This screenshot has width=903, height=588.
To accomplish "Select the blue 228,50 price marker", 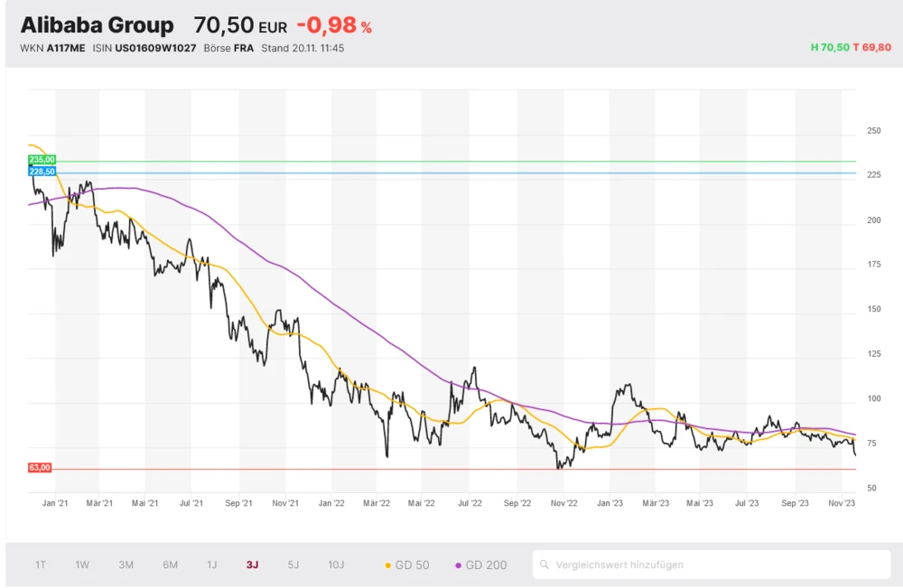I will pos(42,172).
